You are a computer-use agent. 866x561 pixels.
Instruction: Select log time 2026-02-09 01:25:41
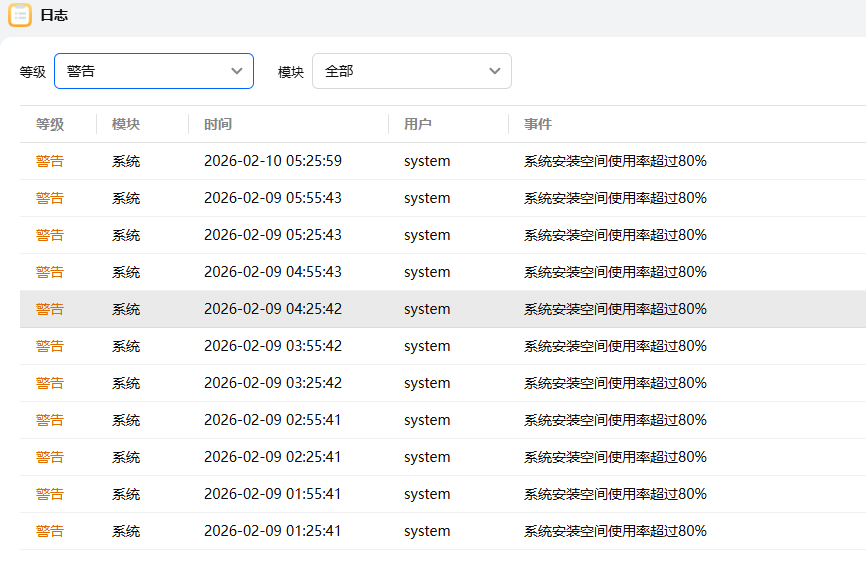point(273,531)
